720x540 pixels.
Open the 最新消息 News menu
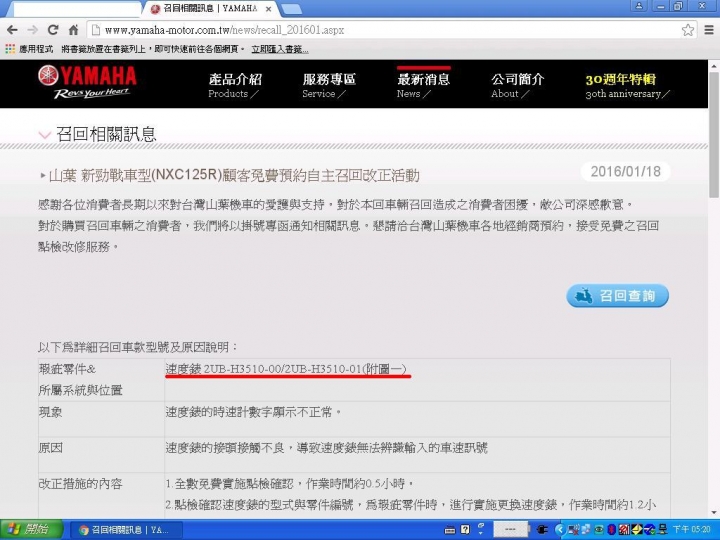click(x=423, y=85)
